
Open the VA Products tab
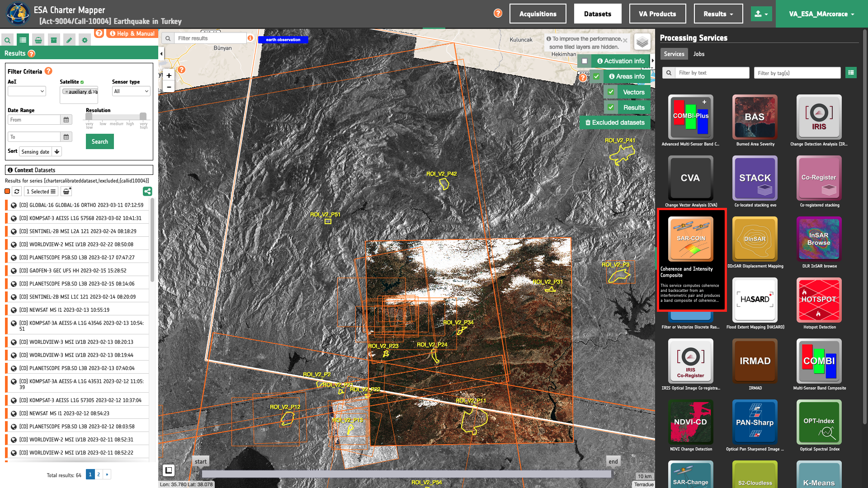(657, 14)
